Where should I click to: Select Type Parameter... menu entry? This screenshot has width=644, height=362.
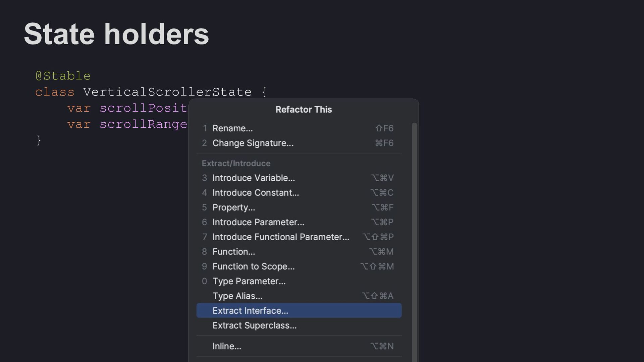[x=249, y=281]
